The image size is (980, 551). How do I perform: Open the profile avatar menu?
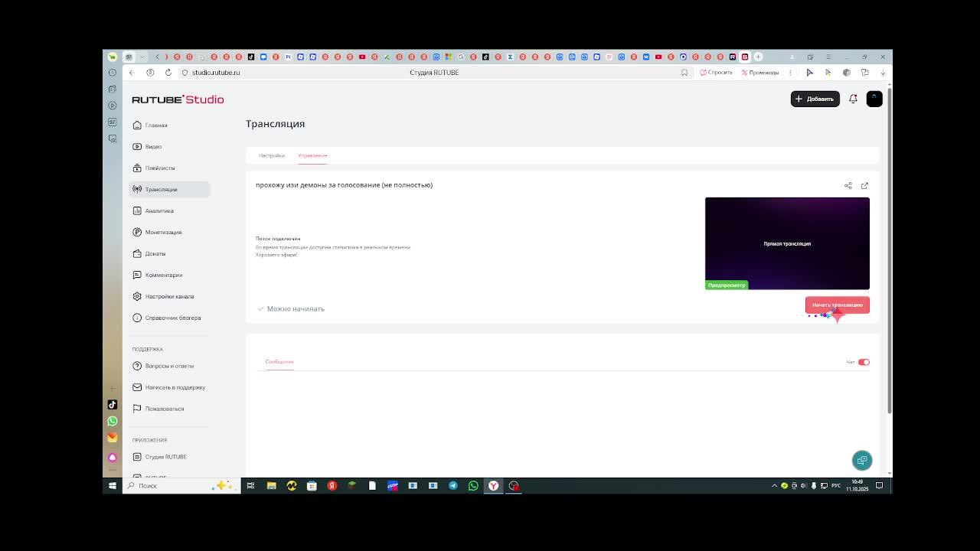(874, 99)
